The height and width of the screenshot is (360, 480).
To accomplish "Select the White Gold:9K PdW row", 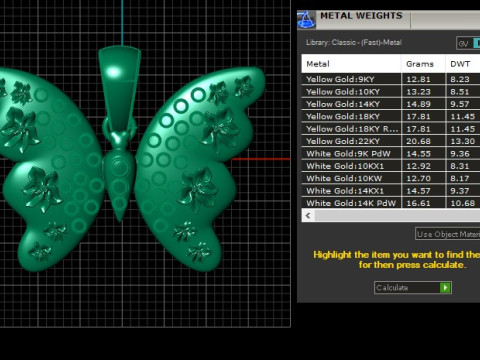I will (391, 153).
